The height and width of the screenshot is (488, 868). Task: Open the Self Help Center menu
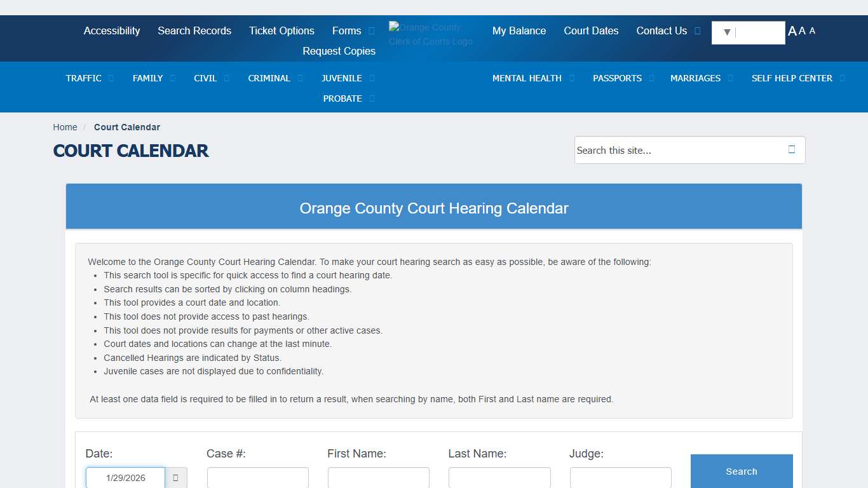click(792, 78)
